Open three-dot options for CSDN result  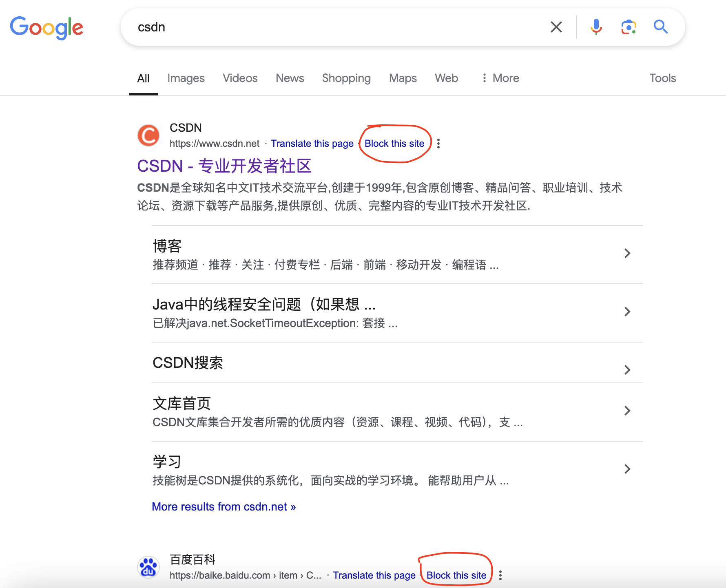(x=438, y=144)
